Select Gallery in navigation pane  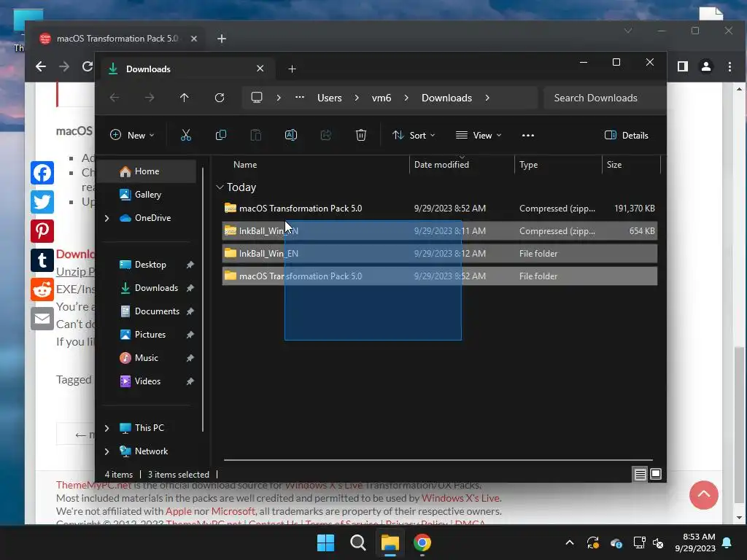[147, 194]
